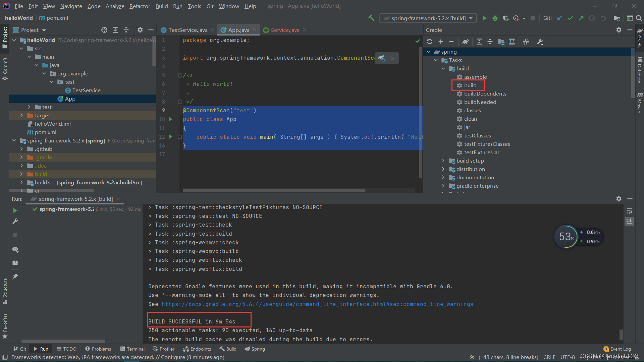The height and width of the screenshot is (362, 644).
Task: Open the Event Log
Action: pyautogui.click(x=617, y=349)
